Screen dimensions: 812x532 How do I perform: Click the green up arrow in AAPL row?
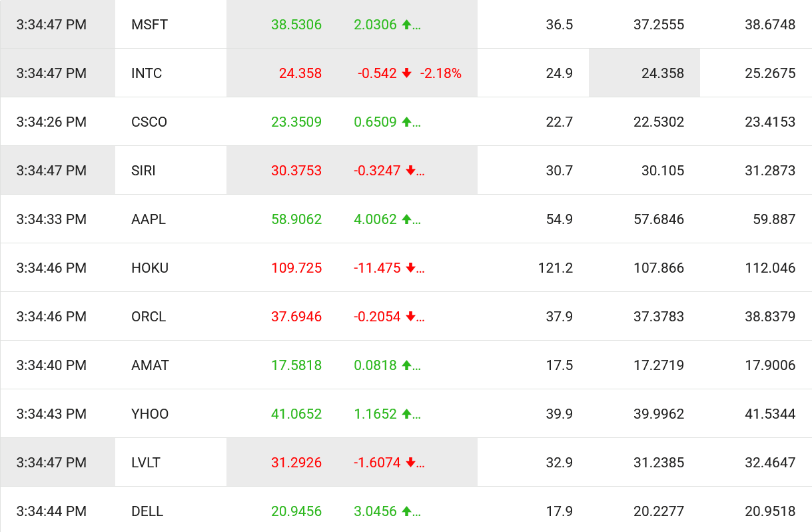click(x=407, y=219)
